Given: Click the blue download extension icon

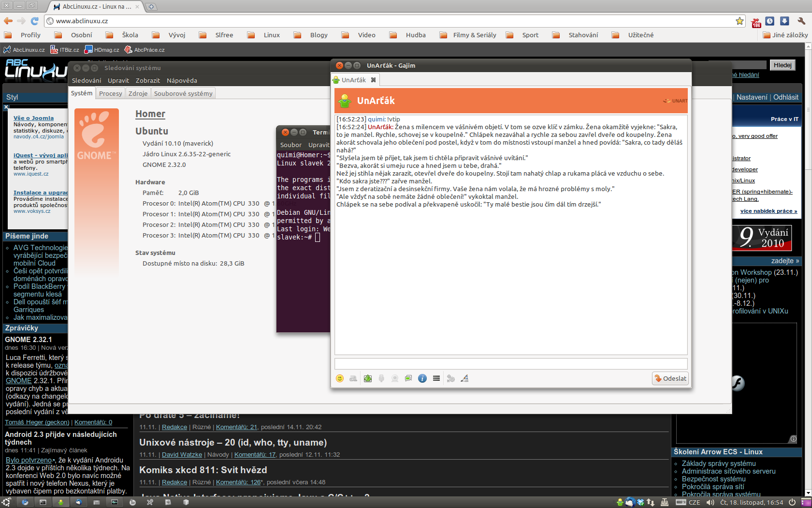Looking at the screenshot, I should pos(785,21).
